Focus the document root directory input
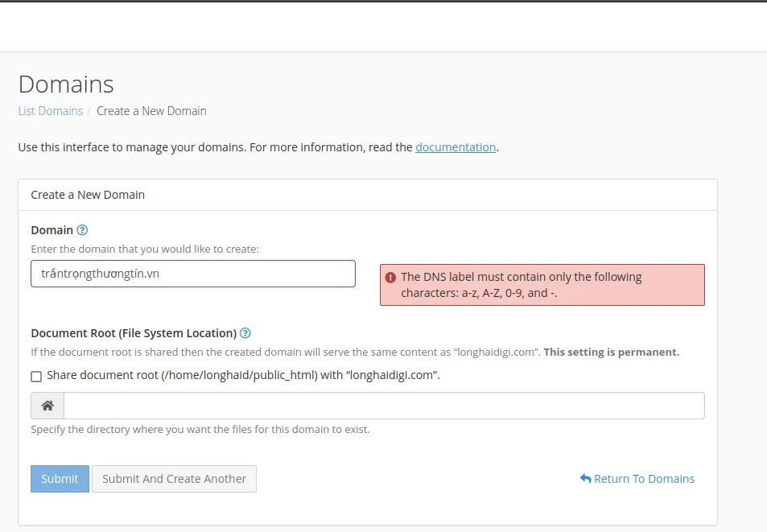Screen dimensions: 767x532 (384, 406)
